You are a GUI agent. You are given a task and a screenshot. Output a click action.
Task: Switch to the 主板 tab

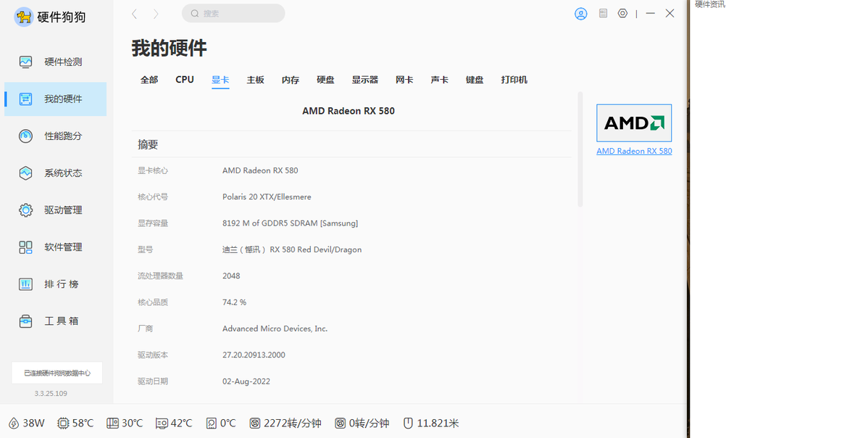pos(255,80)
